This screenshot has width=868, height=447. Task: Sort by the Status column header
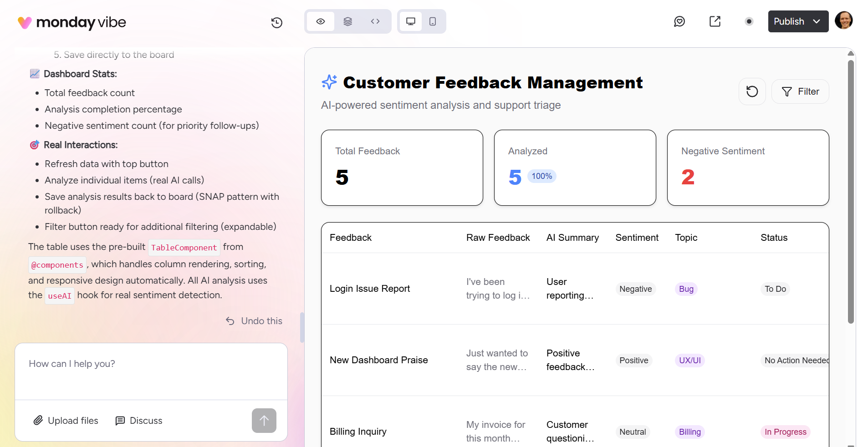click(x=774, y=238)
